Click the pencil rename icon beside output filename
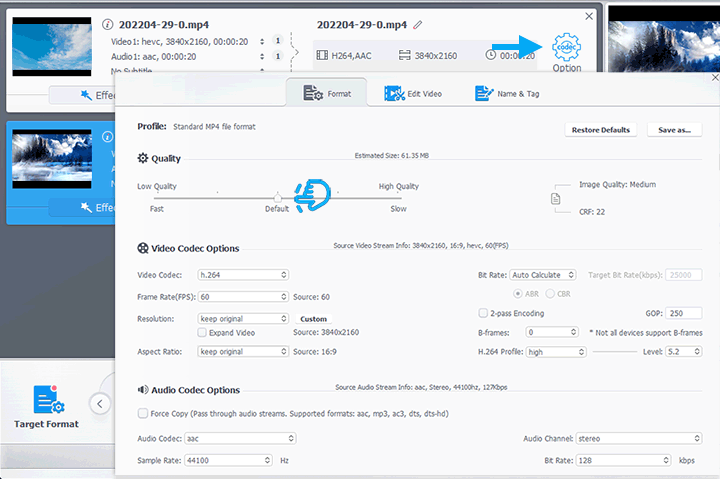Screen dimensions: 720x479 tap(417, 25)
